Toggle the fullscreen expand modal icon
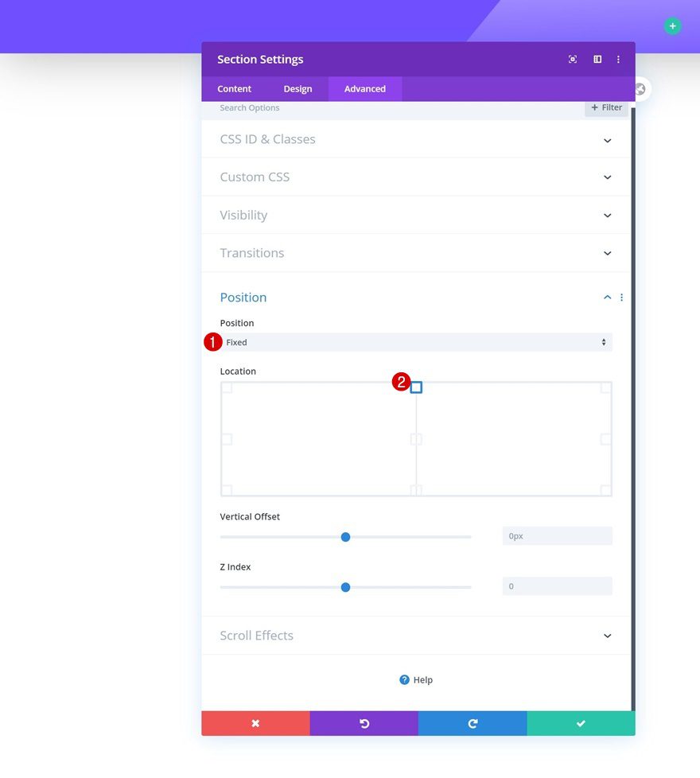The width and height of the screenshot is (700, 778). (573, 60)
